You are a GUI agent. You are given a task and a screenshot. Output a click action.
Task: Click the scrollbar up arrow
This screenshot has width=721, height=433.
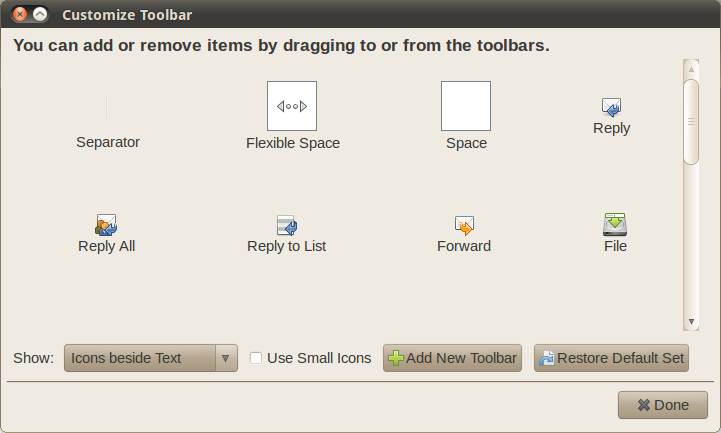click(691, 70)
